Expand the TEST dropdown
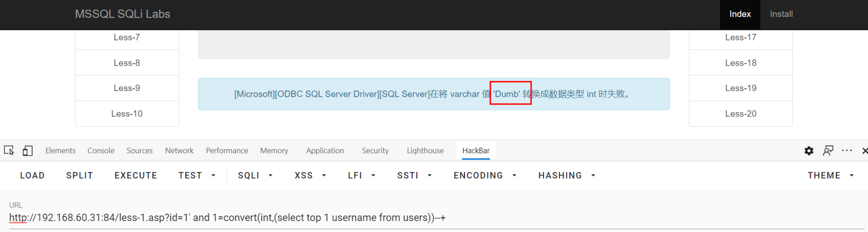 click(197, 175)
